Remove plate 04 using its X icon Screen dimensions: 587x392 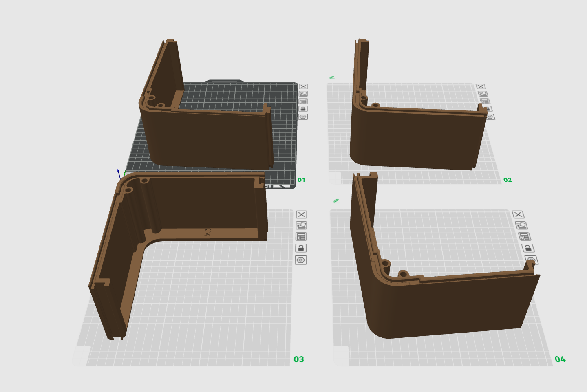pyautogui.click(x=518, y=214)
